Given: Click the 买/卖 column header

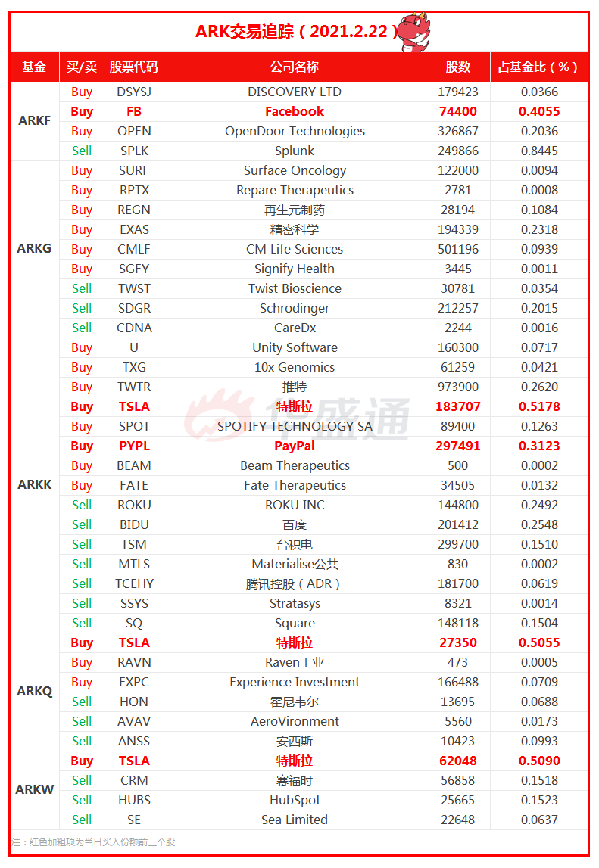Looking at the screenshot, I should 82,67.
